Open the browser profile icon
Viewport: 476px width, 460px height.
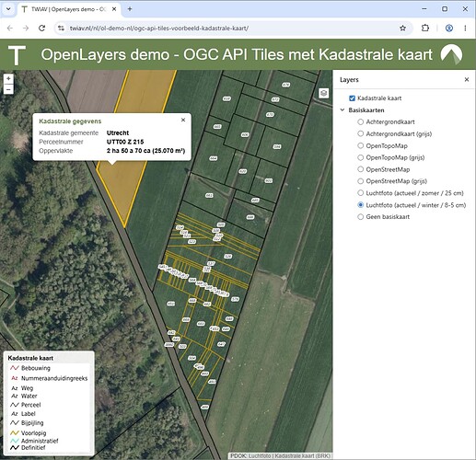pyautogui.click(x=449, y=29)
